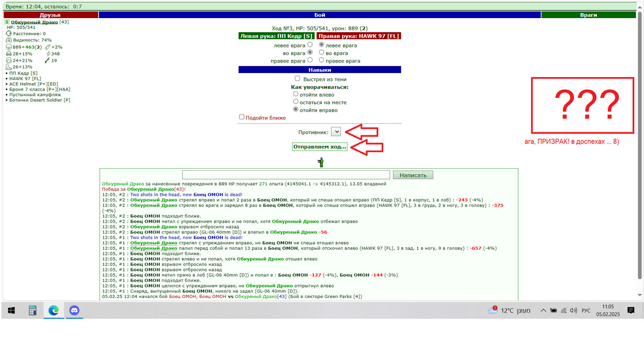Click the 'Победа за Обкуреный Драко[43]!' log line

(x=143, y=189)
